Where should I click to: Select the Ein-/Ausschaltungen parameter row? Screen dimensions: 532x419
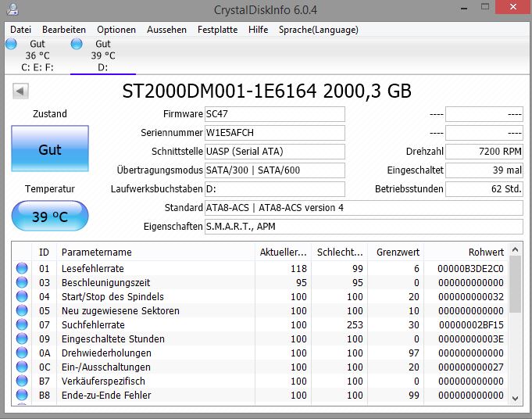[x=260, y=367]
